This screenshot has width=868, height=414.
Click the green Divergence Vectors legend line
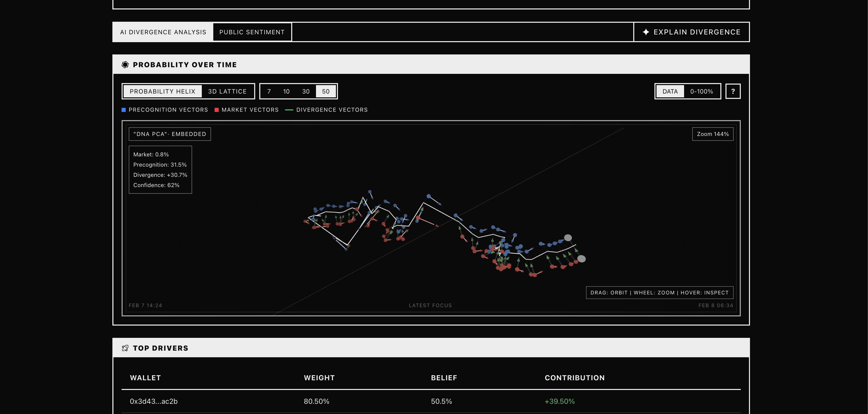click(x=290, y=110)
